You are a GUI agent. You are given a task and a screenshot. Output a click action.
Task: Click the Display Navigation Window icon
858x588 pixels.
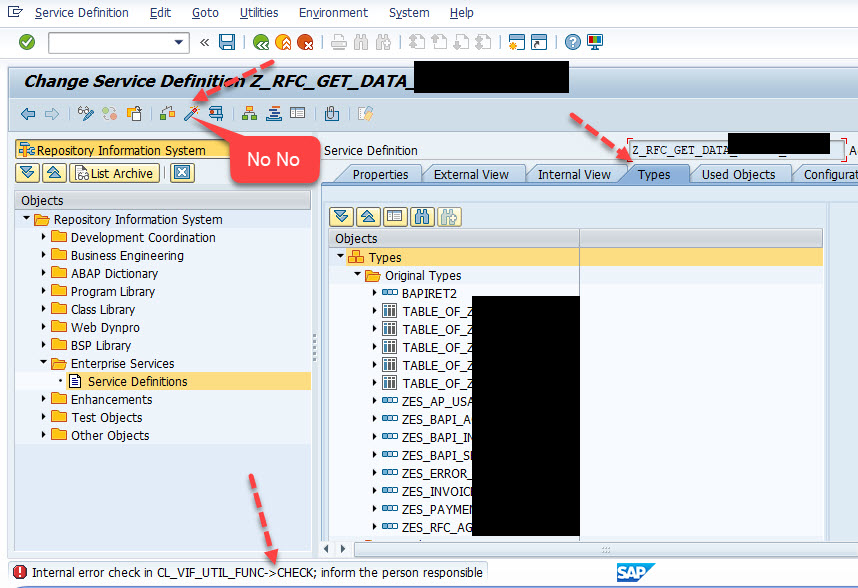[274, 114]
